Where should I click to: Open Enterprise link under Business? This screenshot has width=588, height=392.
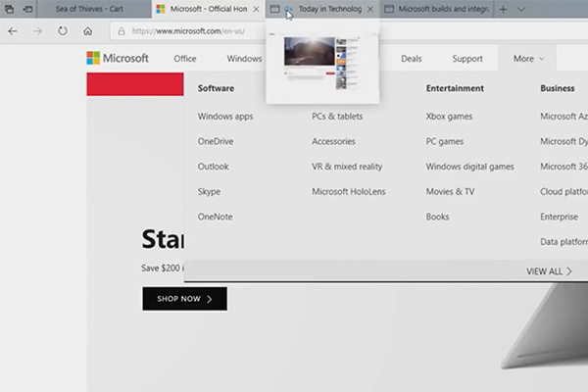[559, 217]
